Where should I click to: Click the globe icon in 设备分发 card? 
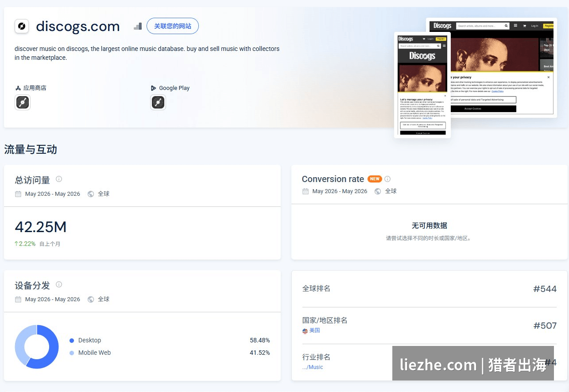[91, 299]
